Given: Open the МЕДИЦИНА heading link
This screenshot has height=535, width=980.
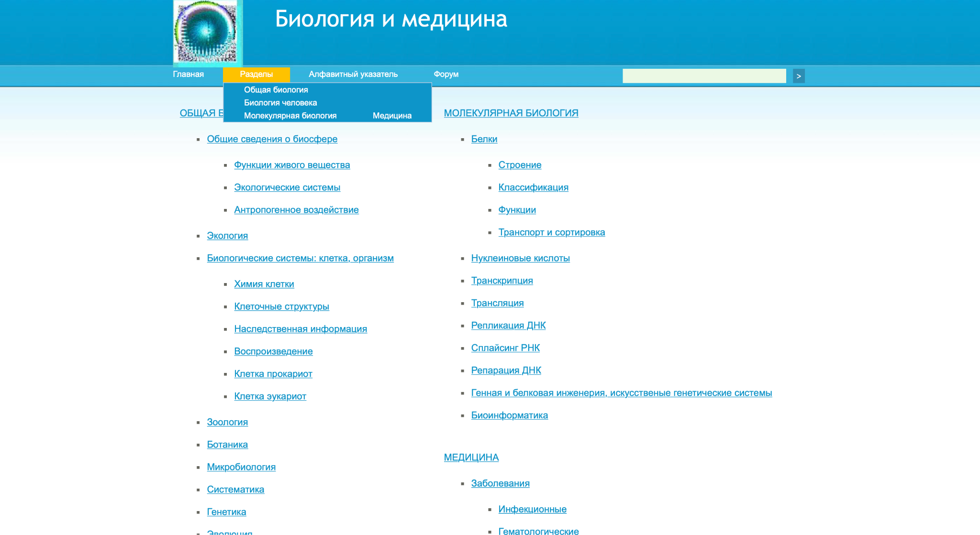Looking at the screenshot, I should coord(471,457).
